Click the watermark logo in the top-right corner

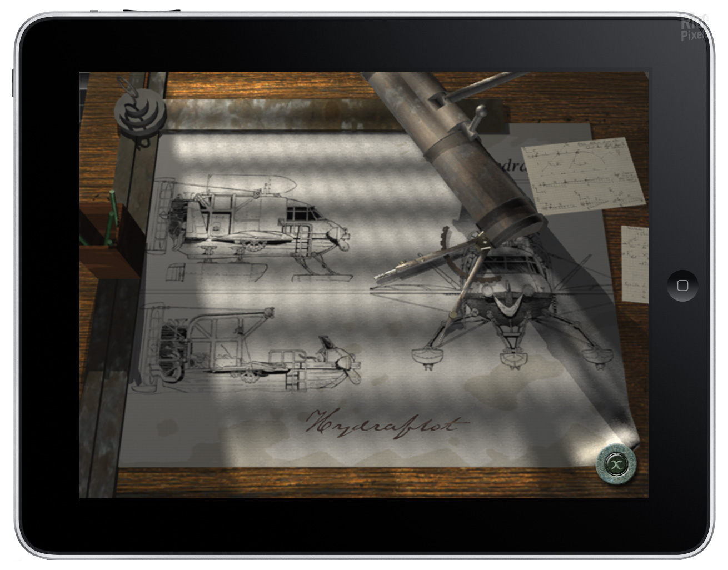695,28
